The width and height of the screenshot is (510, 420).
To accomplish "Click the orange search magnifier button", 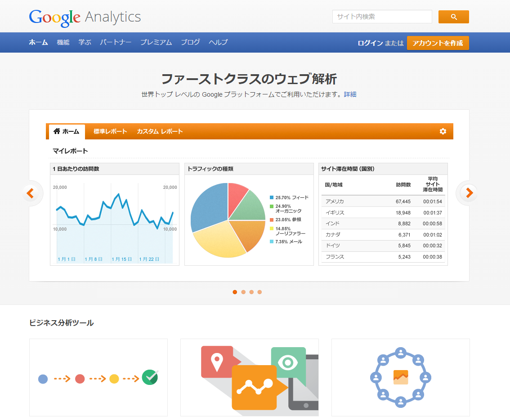I will (x=453, y=17).
